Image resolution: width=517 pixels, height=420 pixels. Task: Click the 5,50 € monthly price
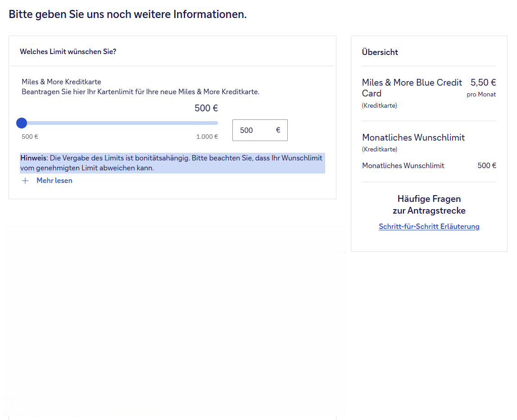pyautogui.click(x=483, y=82)
